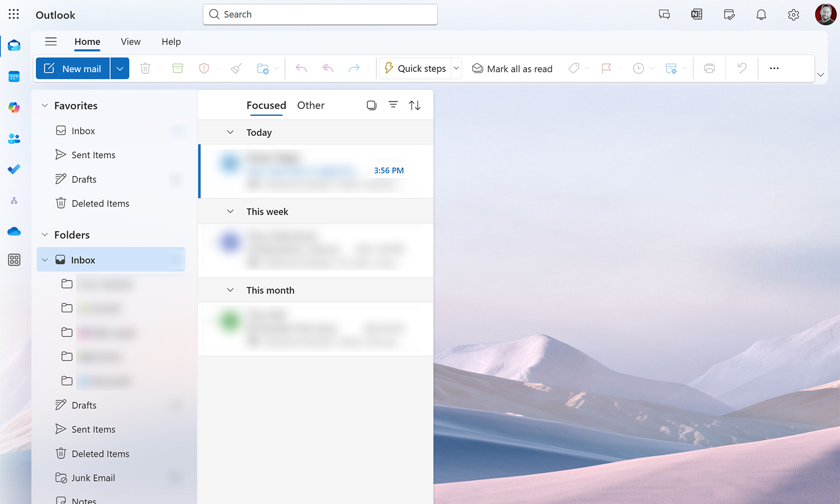Switch to the Other inbox tab

click(311, 105)
